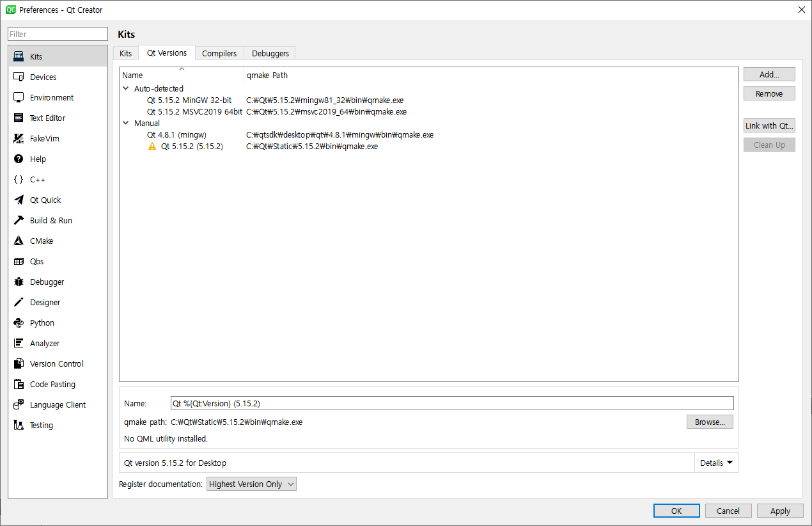Image resolution: width=812 pixels, height=526 pixels.
Task: Click 'No QML utility installed.' text
Action: (x=166, y=438)
